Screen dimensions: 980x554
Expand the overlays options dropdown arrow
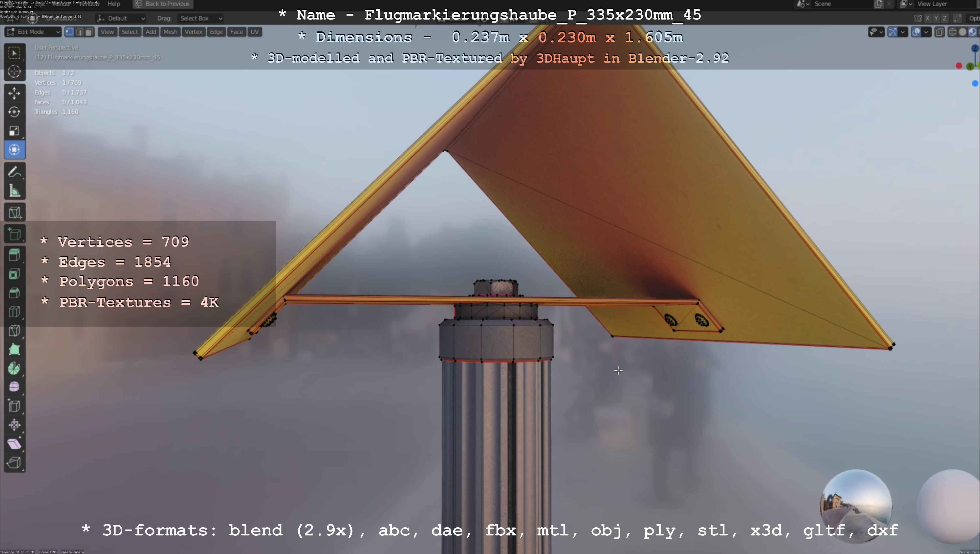click(926, 32)
